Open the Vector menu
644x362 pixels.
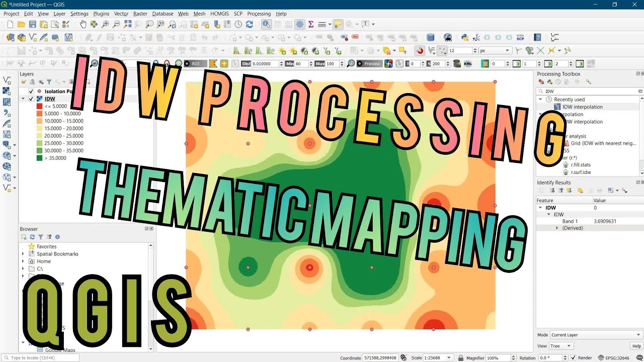point(121,14)
